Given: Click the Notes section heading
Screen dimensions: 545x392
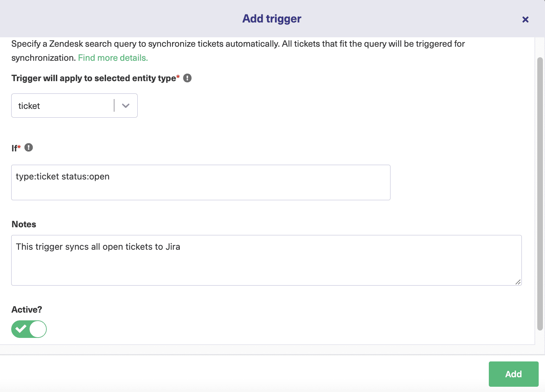Looking at the screenshot, I should click(24, 224).
